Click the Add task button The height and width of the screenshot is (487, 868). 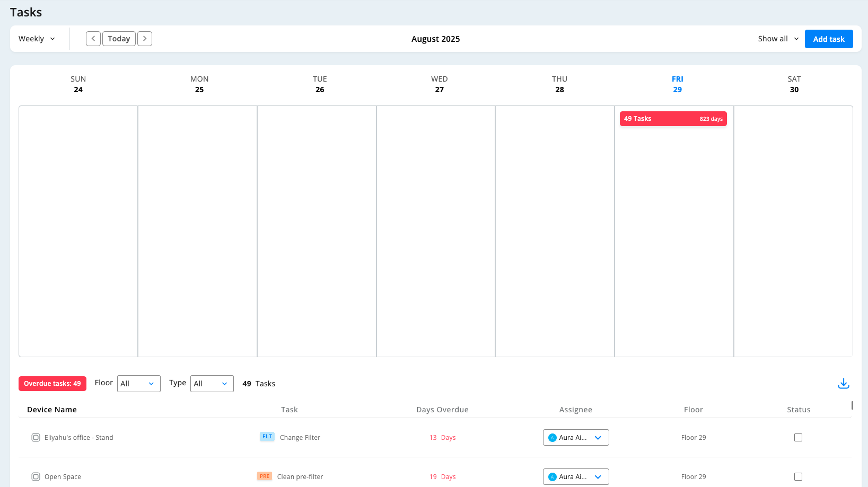(x=828, y=39)
